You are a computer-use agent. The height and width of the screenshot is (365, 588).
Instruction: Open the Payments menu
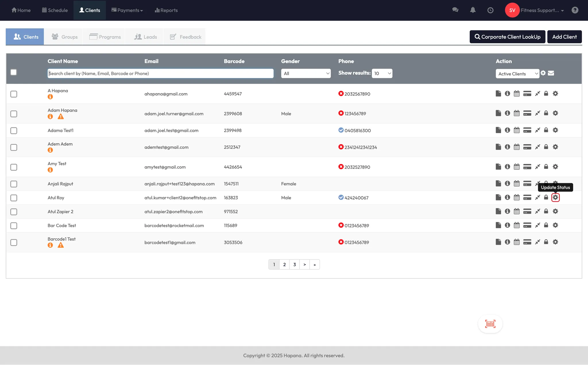pyautogui.click(x=127, y=10)
